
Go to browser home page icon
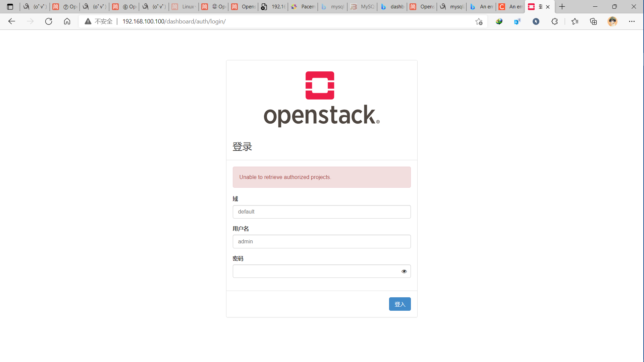(x=67, y=21)
